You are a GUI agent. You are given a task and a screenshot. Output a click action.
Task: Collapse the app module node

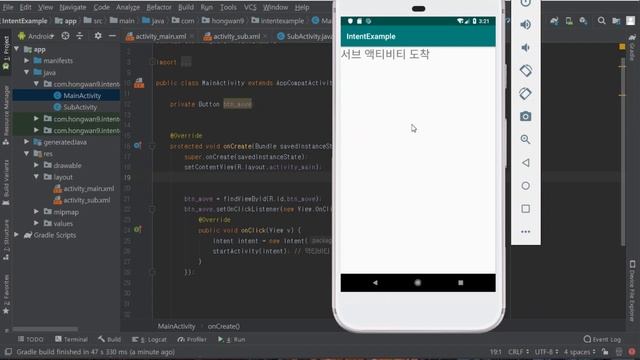tap(17, 49)
